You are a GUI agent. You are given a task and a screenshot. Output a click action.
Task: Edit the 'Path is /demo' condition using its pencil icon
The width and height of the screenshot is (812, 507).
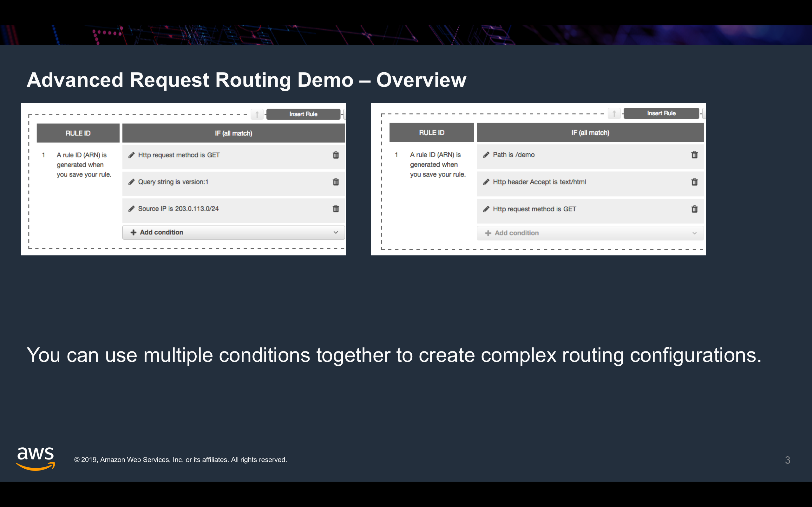[486, 155]
